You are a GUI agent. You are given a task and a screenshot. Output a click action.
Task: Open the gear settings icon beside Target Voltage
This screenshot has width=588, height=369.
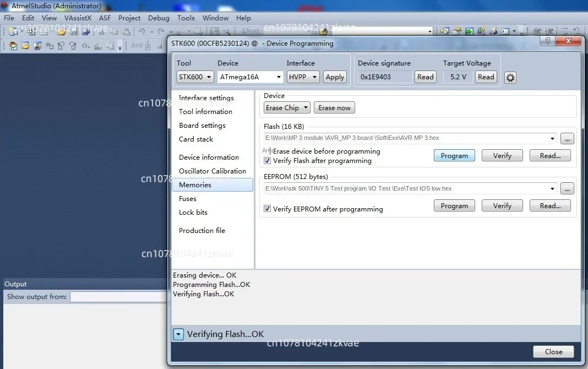pyautogui.click(x=510, y=78)
